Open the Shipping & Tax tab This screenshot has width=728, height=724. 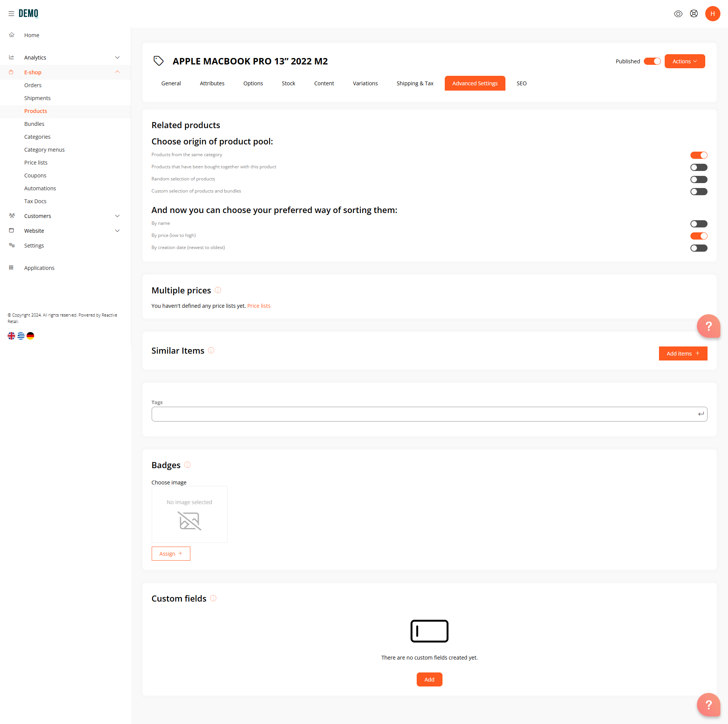(415, 83)
